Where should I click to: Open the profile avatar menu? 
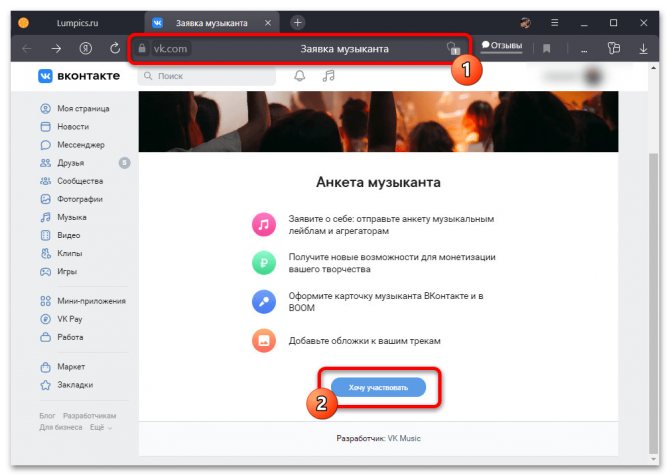point(593,76)
